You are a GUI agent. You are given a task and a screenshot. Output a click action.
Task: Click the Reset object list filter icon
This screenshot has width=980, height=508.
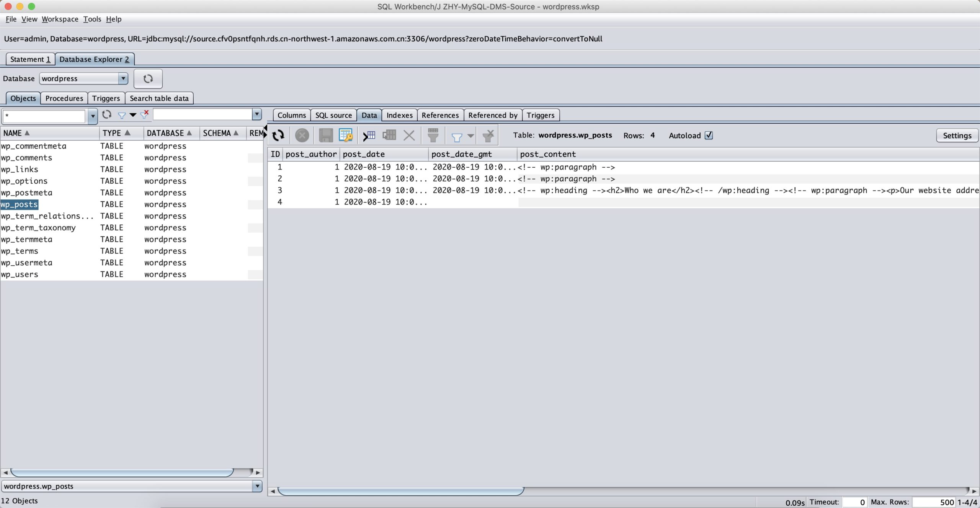145,114
